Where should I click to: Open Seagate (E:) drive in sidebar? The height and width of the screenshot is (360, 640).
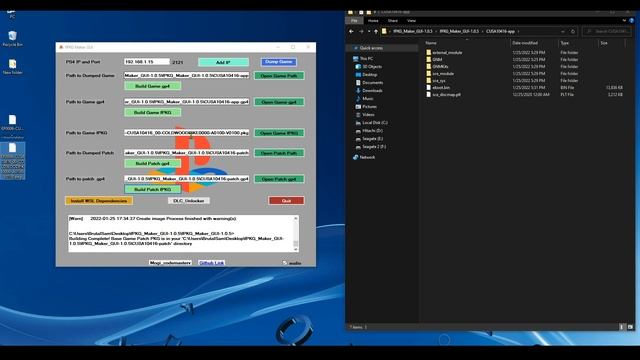pos(369,139)
